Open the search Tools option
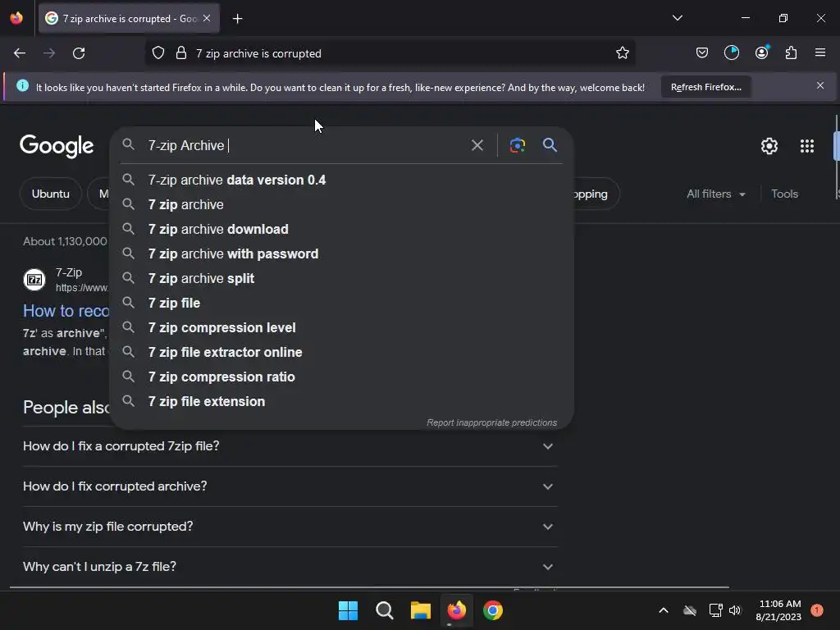This screenshot has height=630, width=840. (784, 194)
